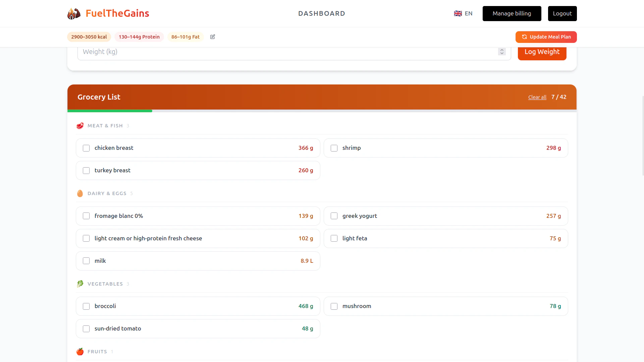Click the 78 g mushroom quantity
The width and height of the screenshot is (644, 362).
tap(555, 306)
